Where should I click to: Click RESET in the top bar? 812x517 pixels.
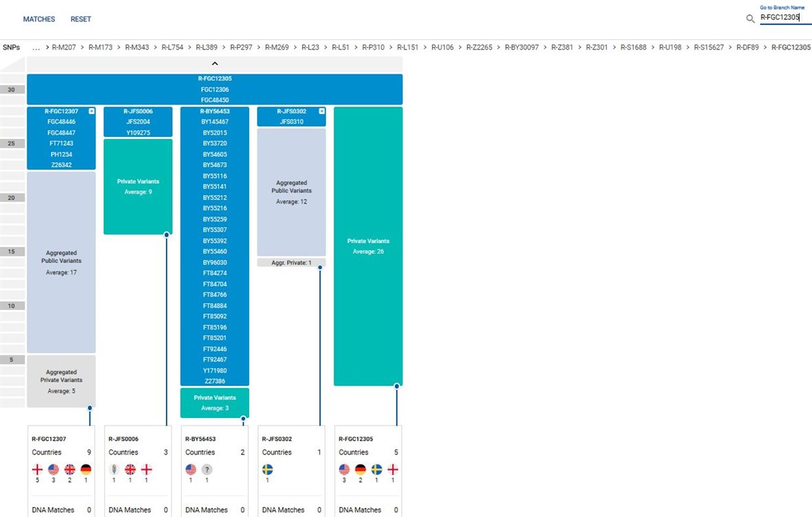tap(81, 19)
